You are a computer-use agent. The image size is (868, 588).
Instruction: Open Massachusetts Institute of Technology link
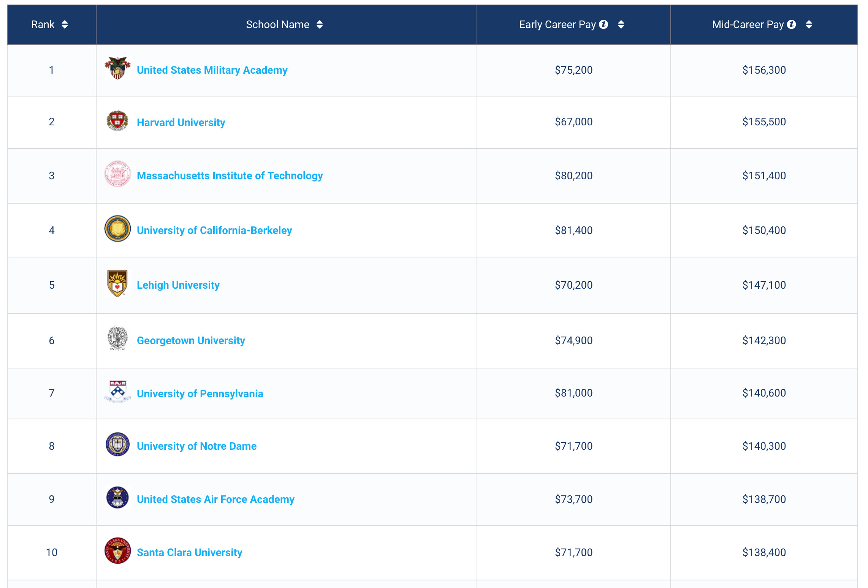pyautogui.click(x=230, y=176)
